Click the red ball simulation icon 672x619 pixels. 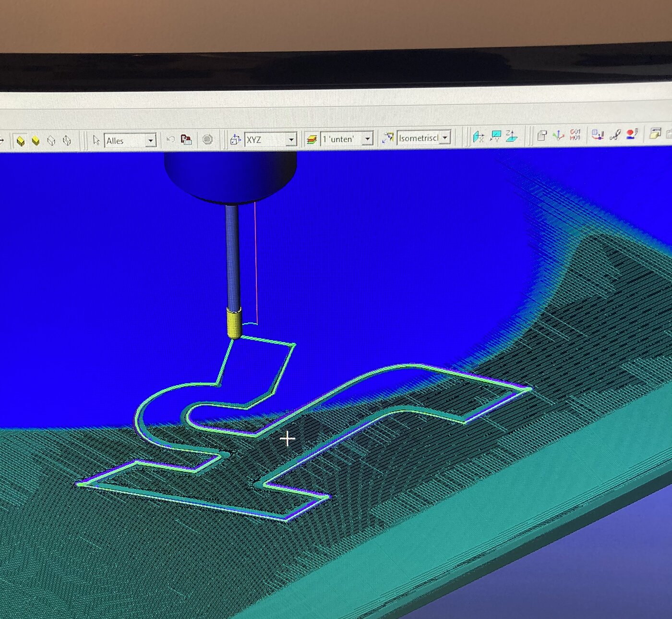(x=632, y=134)
